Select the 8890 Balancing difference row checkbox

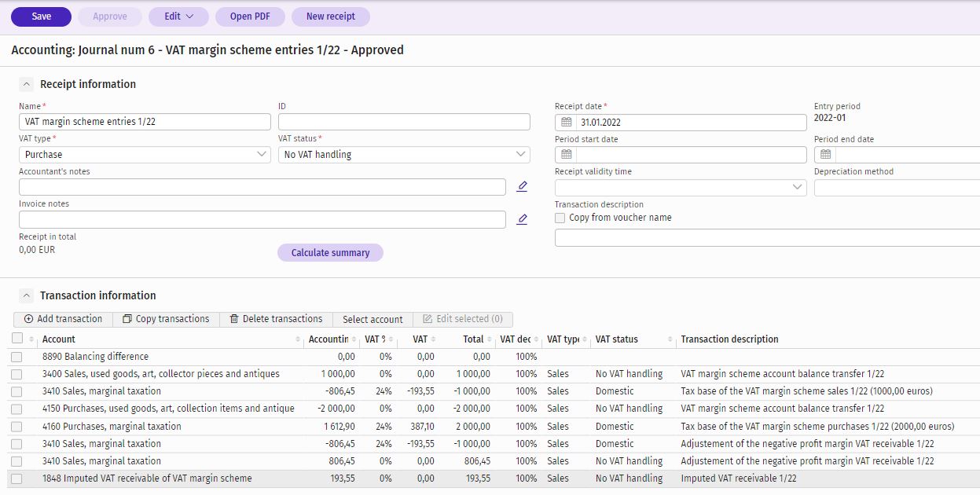coord(17,357)
